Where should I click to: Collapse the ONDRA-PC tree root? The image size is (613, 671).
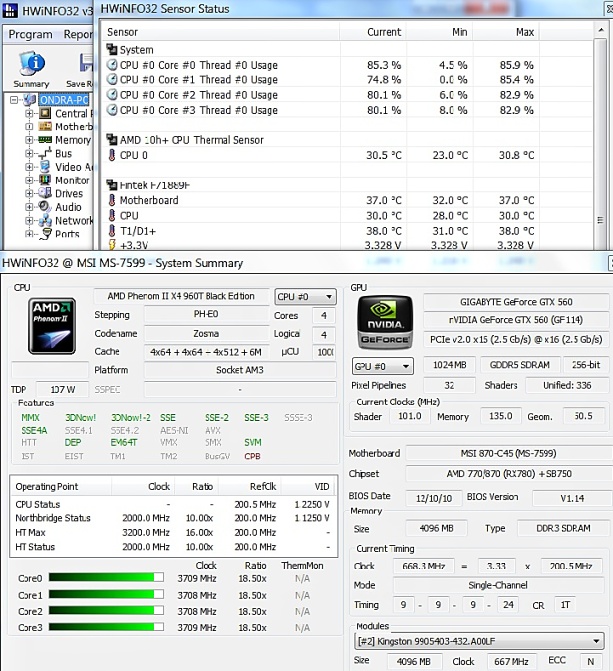pyautogui.click(x=14, y=100)
